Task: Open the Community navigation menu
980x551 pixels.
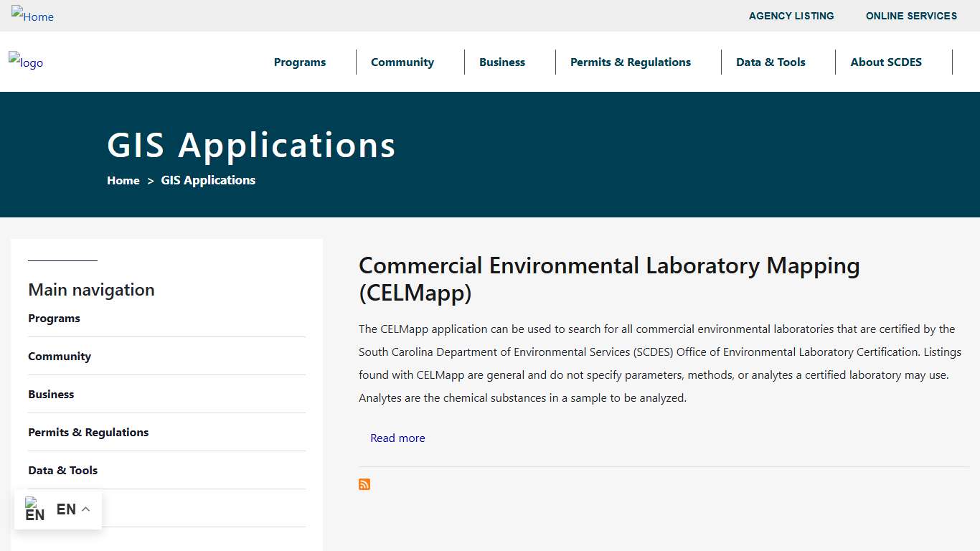Action: [x=402, y=62]
